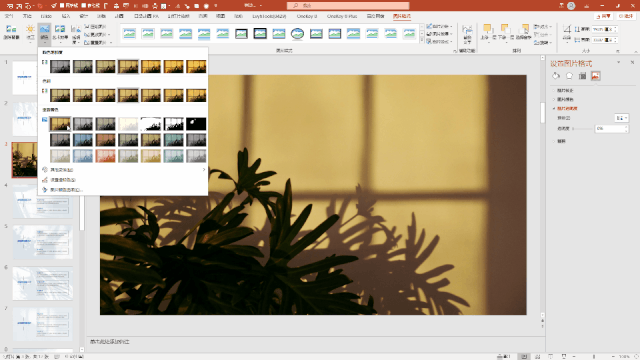Collapse Picture Transparency section in format pane
This screenshot has width=640, height=360.
(x=565, y=109)
